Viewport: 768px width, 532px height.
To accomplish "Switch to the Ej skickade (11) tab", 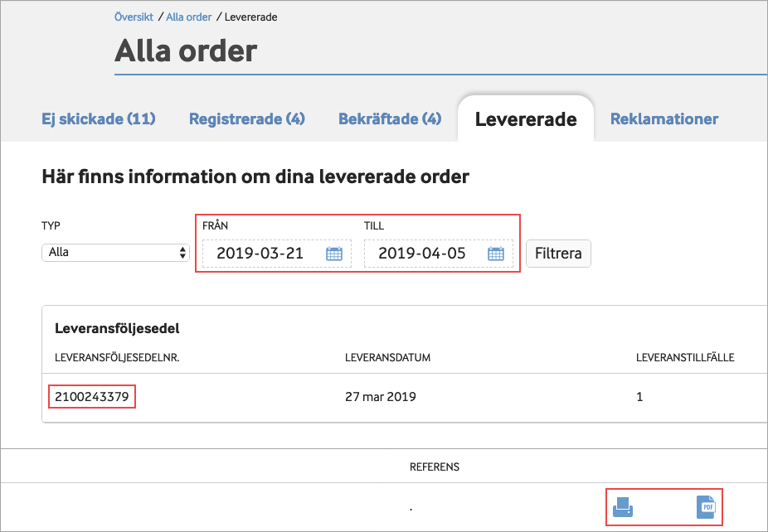I will pos(99,118).
